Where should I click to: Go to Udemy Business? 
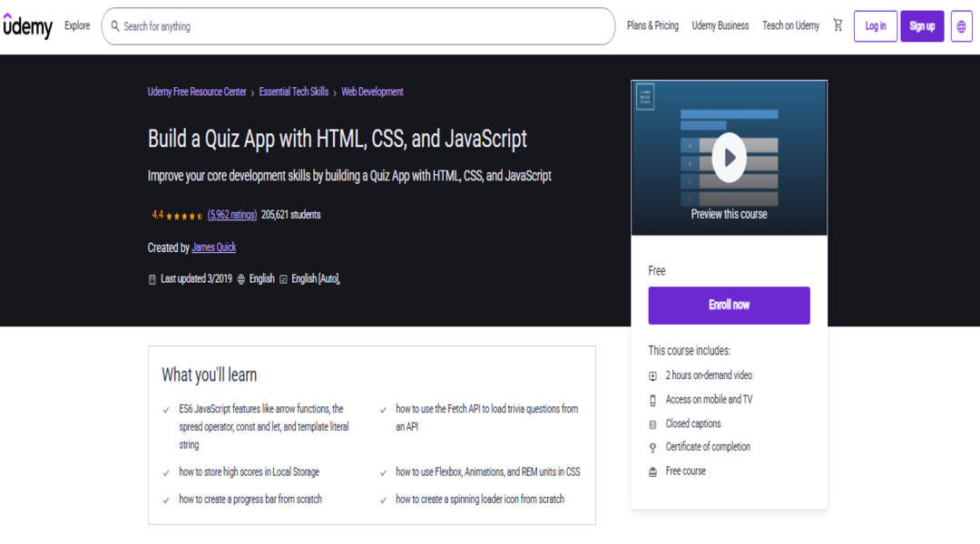click(720, 25)
